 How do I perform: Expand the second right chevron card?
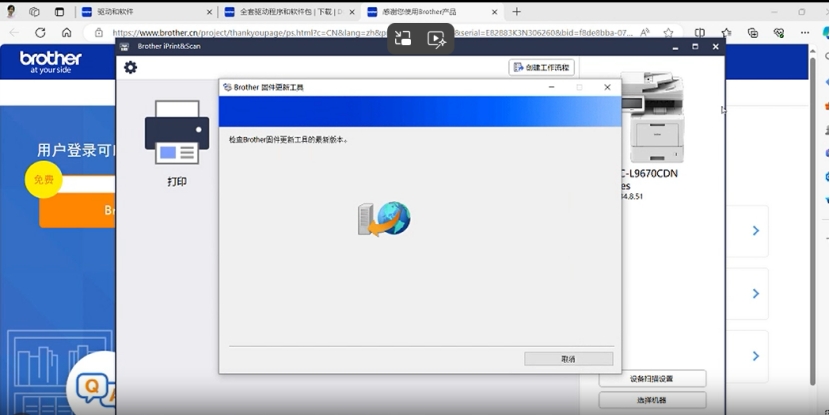755,293
